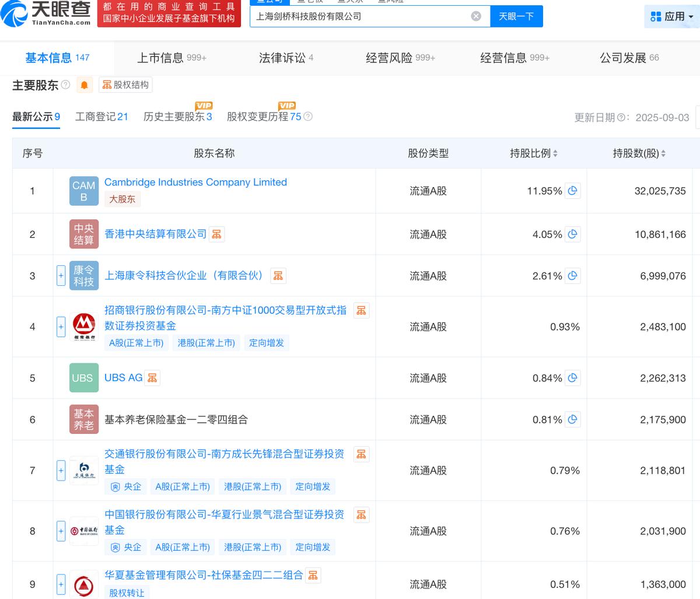This screenshot has height=599, width=700.
Task: Click the orange bell alert icon
Action: point(85,85)
